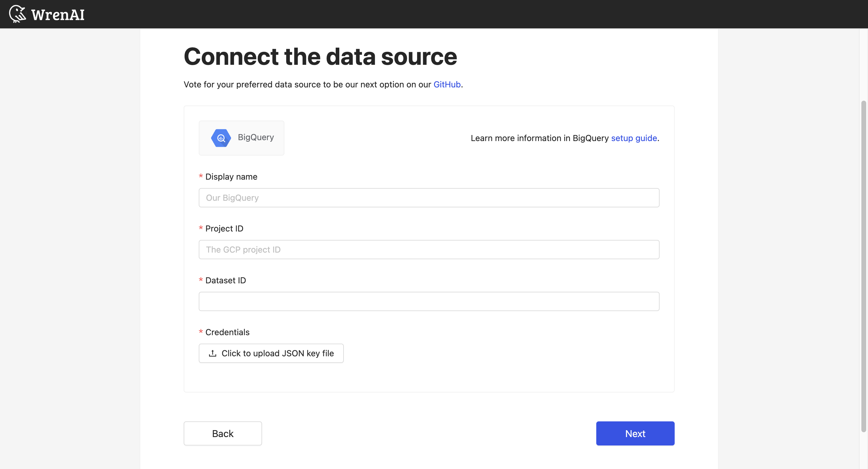The image size is (868, 469).
Task: Click the WrenAI bird logo icon
Action: pyautogui.click(x=17, y=14)
